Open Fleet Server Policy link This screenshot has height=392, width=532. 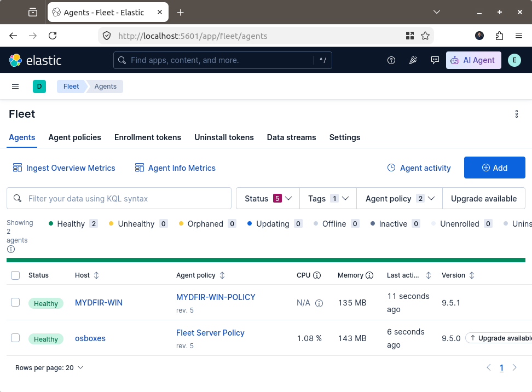tap(210, 333)
